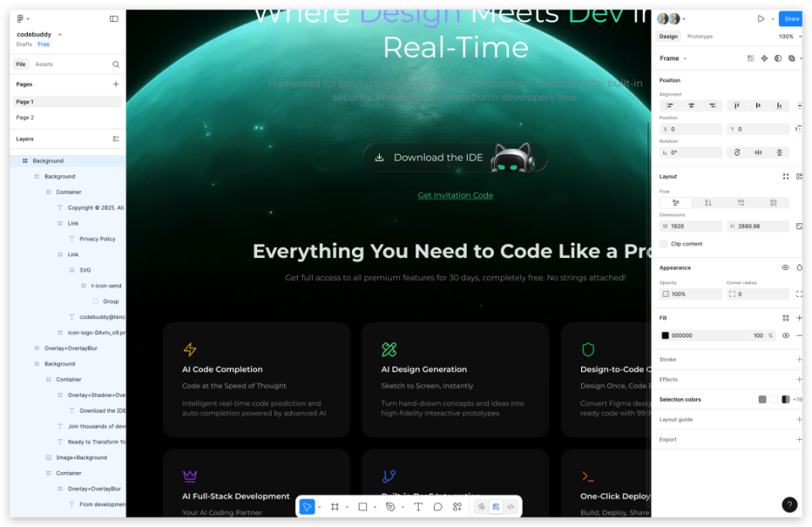Open the codebuddy file name dropdown
The height and width of the screenshot is (527, 812).
tap(60, 35)
